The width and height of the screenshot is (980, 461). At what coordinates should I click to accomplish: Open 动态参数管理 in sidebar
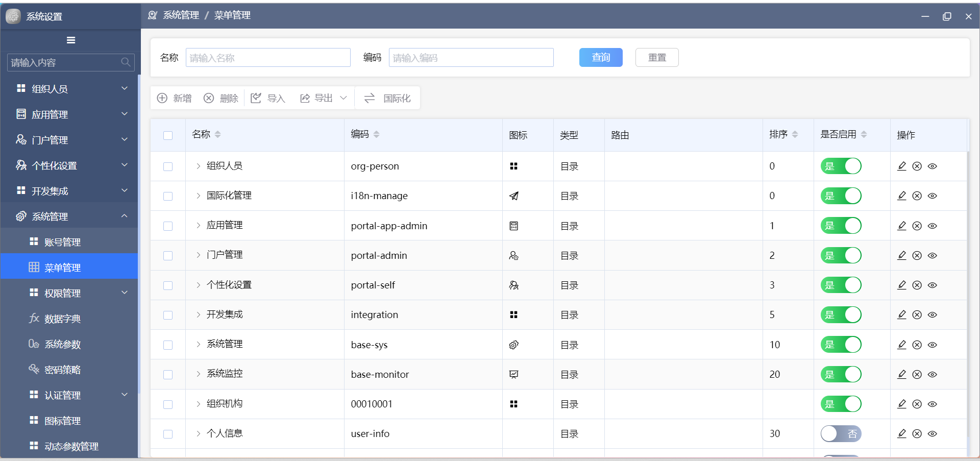pos(70,446)
